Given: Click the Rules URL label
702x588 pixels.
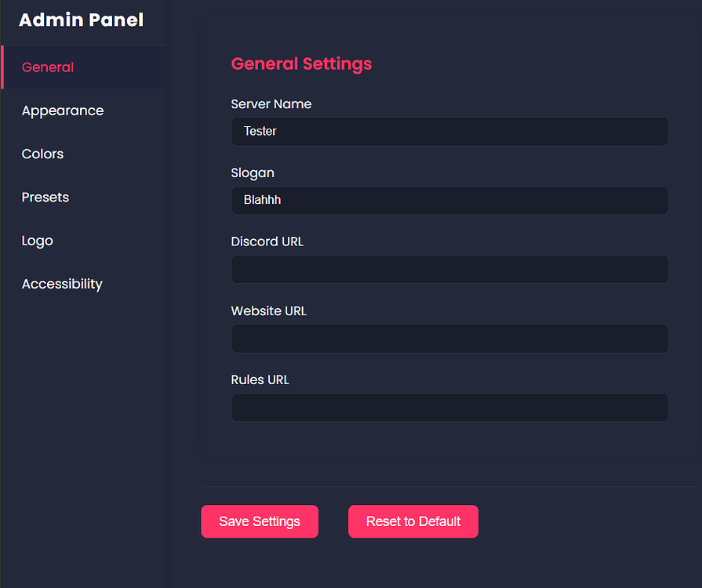Looking at the screenshot, I should [260, 380].
